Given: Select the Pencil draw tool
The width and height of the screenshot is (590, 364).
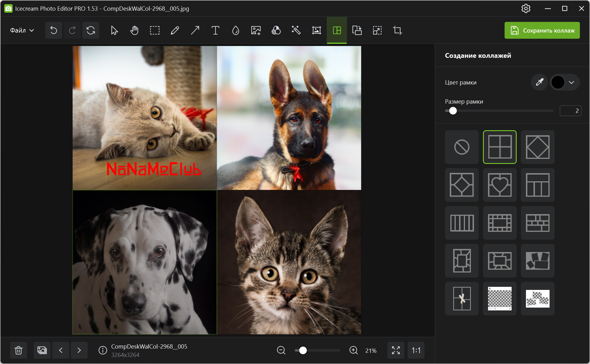Looking at the screenshot, I should [175, 30].
